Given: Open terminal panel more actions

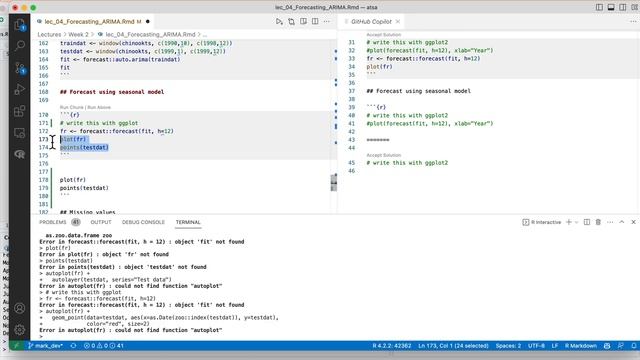Looking at the screenshot, I should tap(610, 222).
